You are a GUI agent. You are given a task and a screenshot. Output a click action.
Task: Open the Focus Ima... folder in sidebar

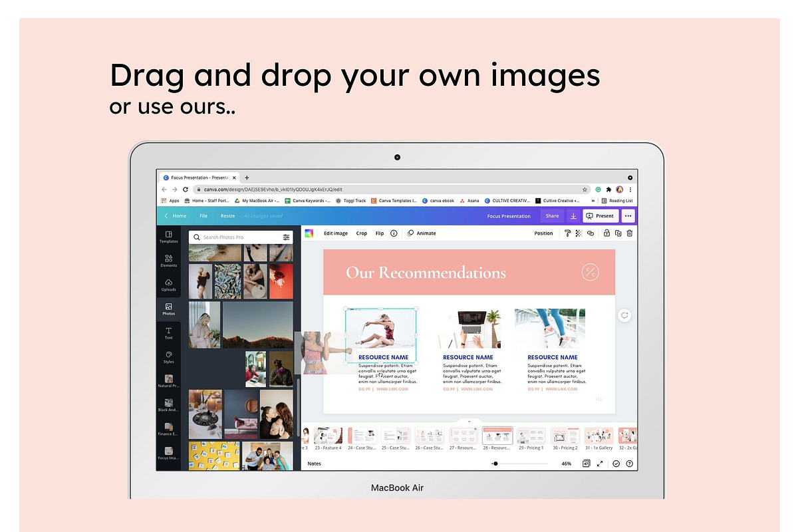point(168,454)
